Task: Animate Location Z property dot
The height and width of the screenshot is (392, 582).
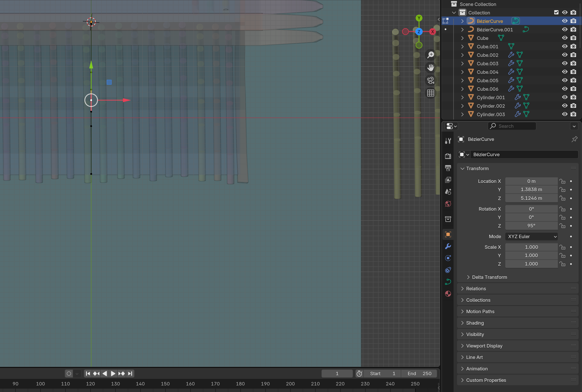Action: 571,198
